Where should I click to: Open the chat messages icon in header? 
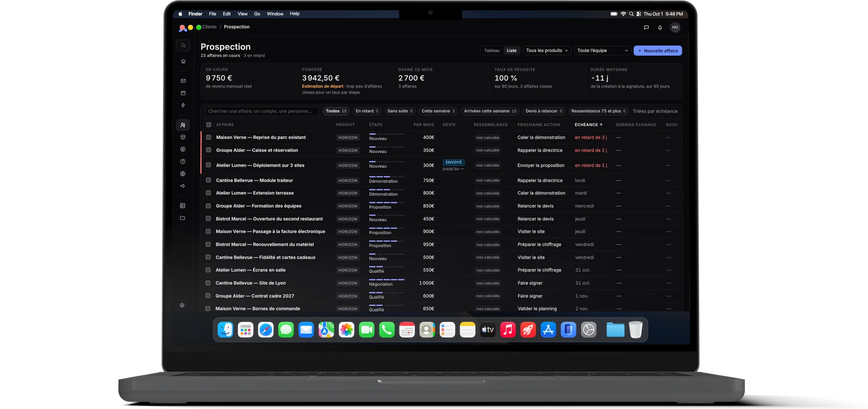[646, 27]
